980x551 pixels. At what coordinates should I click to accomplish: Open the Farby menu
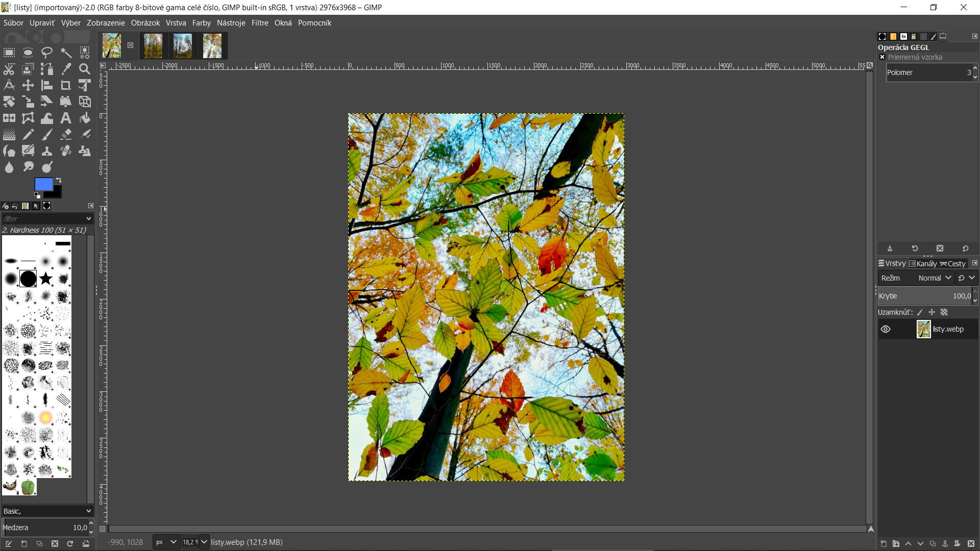coord(201,23)
